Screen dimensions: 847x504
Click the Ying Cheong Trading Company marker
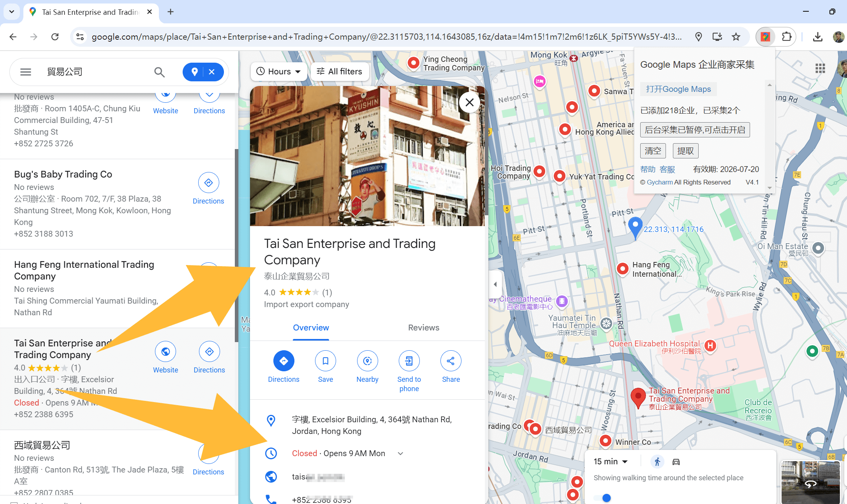click(x=414, y=62)
